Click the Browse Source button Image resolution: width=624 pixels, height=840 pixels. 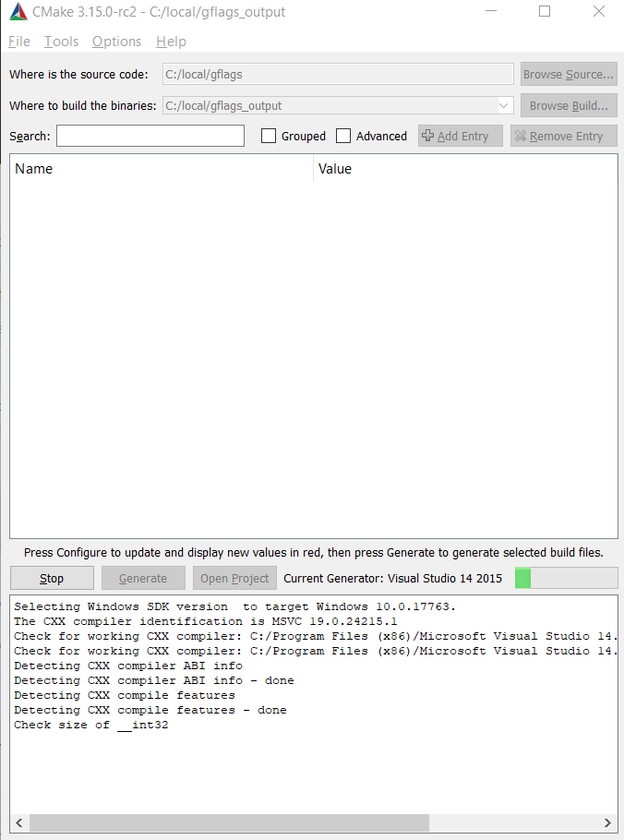click(569, 75)
